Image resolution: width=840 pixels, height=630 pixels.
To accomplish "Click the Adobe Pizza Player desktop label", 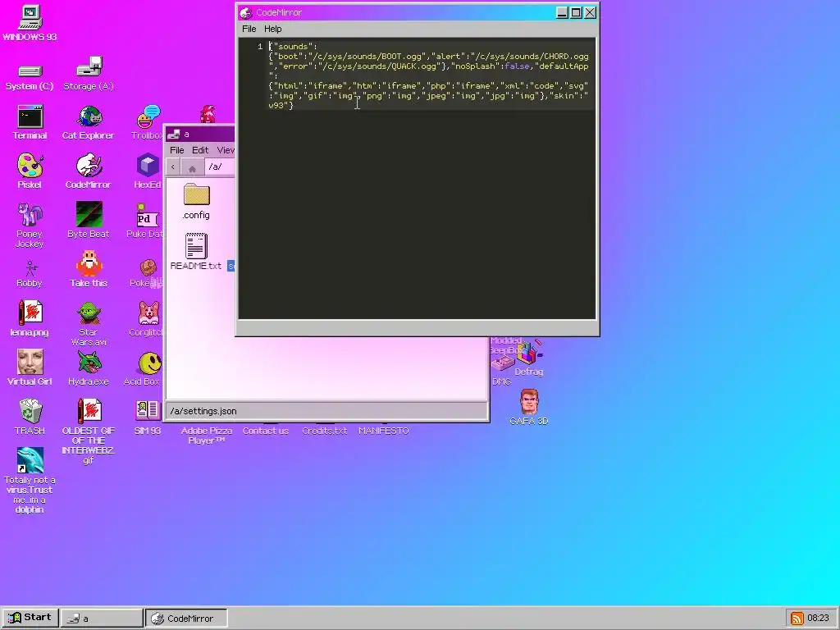I will [x=207, y=436].
